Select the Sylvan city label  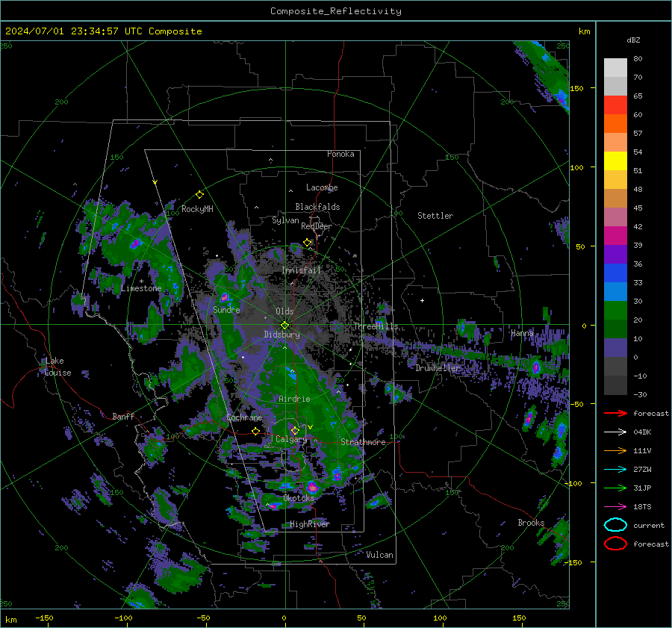[285, 220]
